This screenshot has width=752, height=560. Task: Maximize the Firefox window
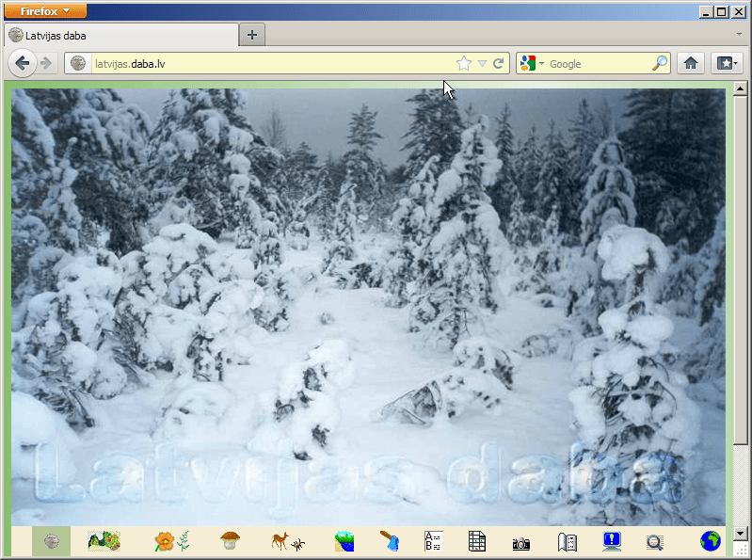coord(721,12)
